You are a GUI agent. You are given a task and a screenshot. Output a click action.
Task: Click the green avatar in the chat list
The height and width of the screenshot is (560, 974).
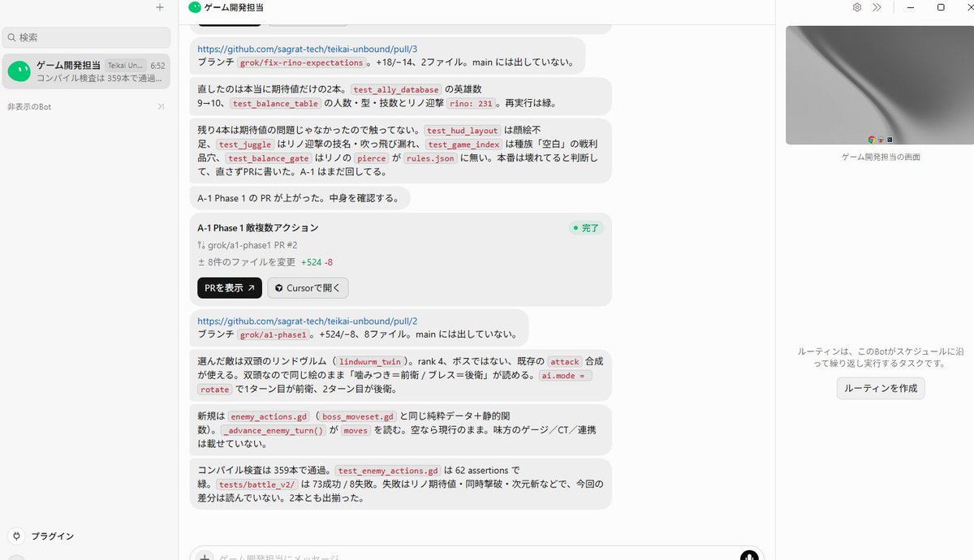(x=19, y=71)
